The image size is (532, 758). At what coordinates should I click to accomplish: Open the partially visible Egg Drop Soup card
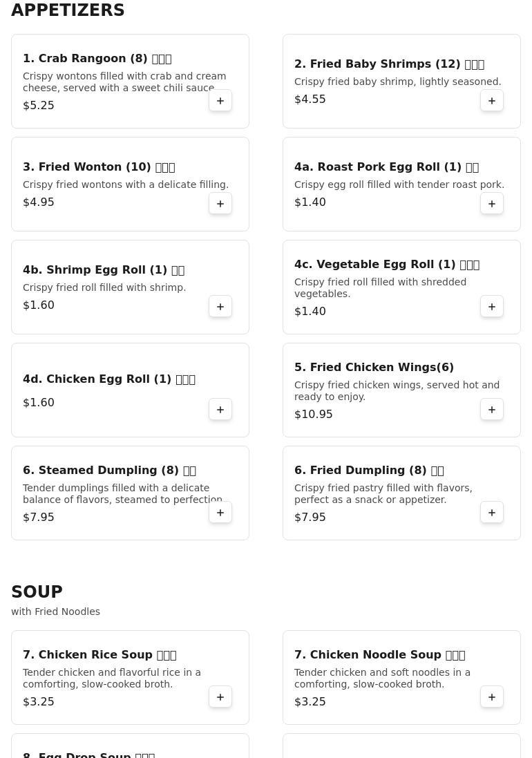tap(130, 746)
